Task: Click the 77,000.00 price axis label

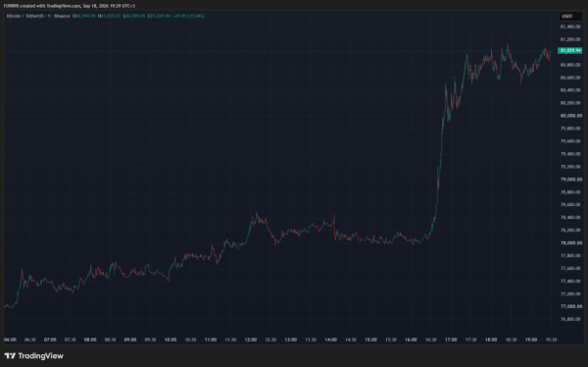Action: click(571, 306)
